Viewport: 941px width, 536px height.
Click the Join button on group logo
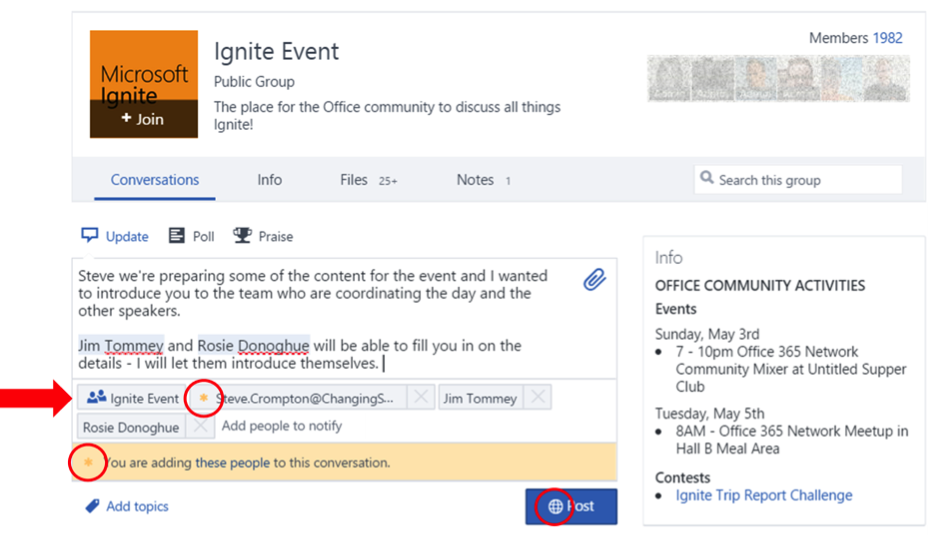click(143, 119)
